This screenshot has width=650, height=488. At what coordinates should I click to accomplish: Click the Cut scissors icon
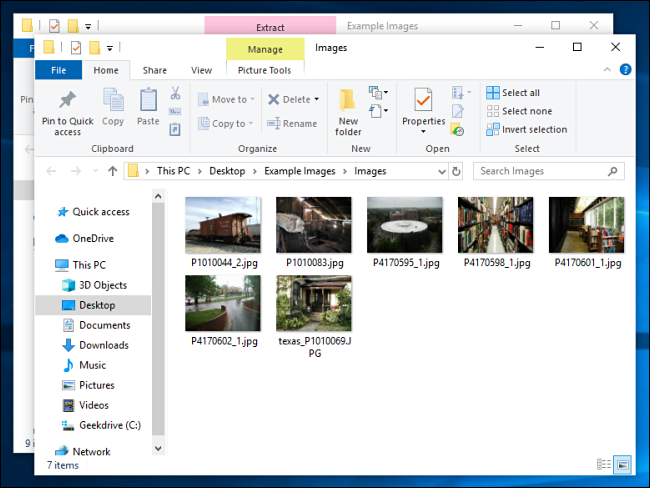175,93
